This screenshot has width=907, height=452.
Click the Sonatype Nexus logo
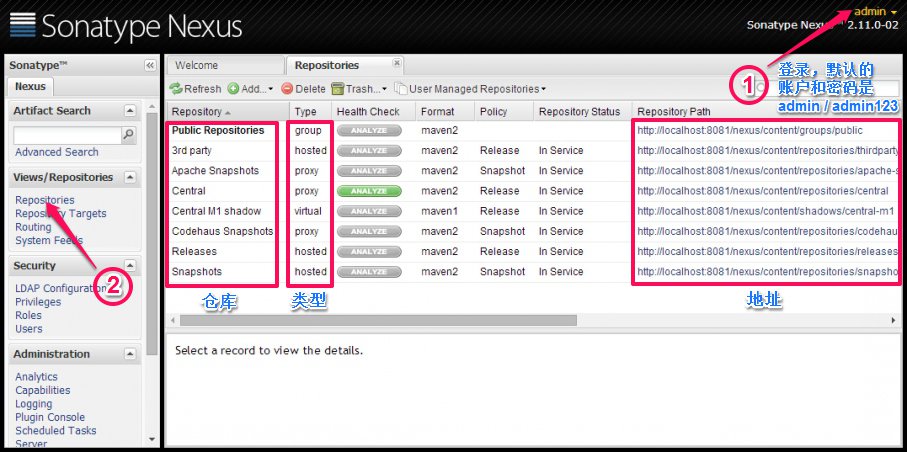click(x=126, y=27)
